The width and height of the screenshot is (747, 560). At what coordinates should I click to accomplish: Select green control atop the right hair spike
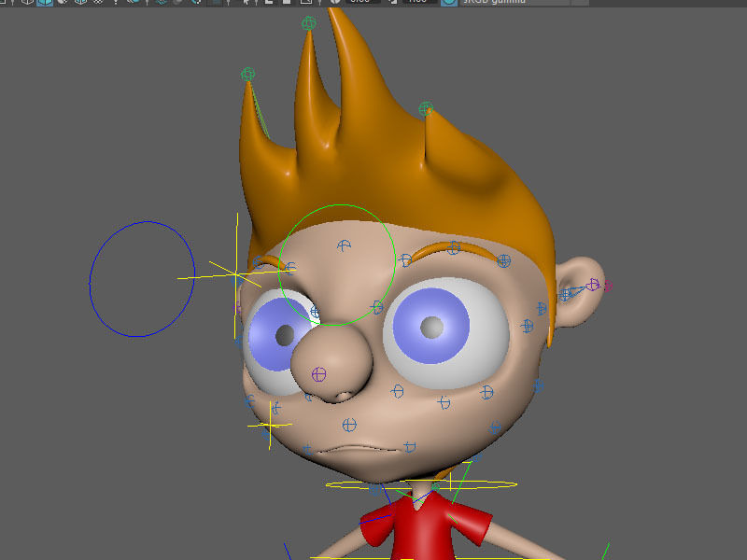[426, 108]
